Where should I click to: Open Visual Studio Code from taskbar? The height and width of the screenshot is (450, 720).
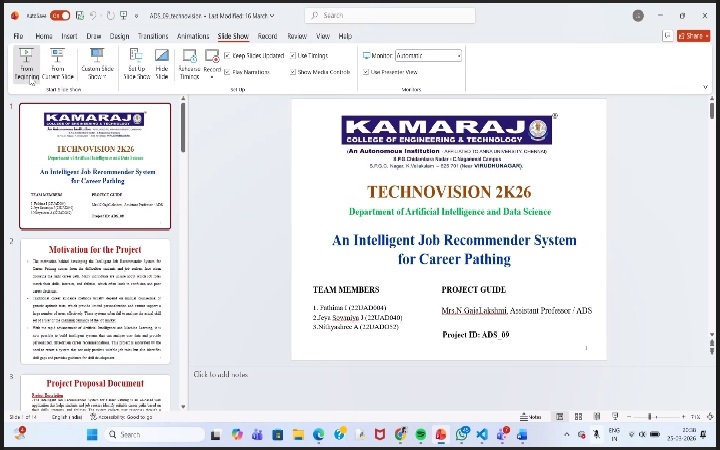pos(482,434)
